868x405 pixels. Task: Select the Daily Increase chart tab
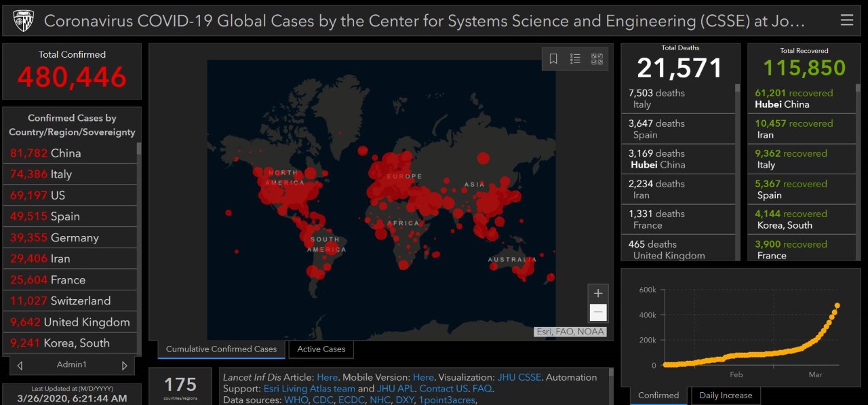click(x=726, y=396)
